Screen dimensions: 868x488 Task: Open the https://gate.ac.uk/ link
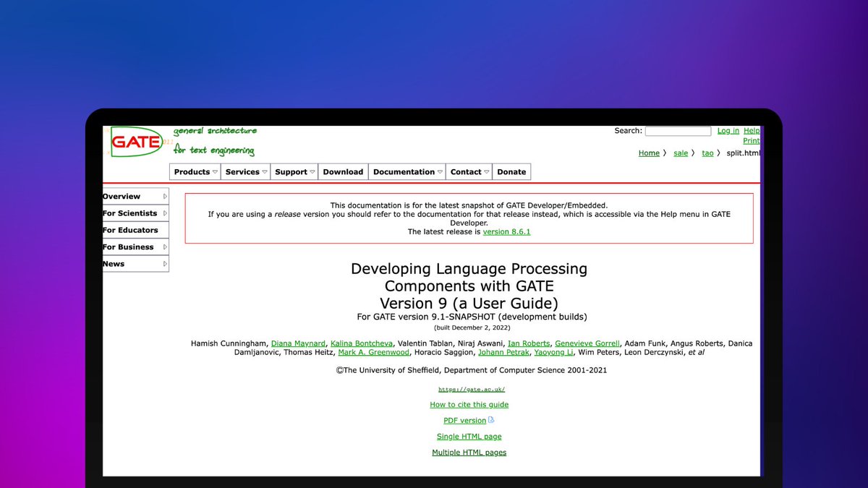click(471, 390)
